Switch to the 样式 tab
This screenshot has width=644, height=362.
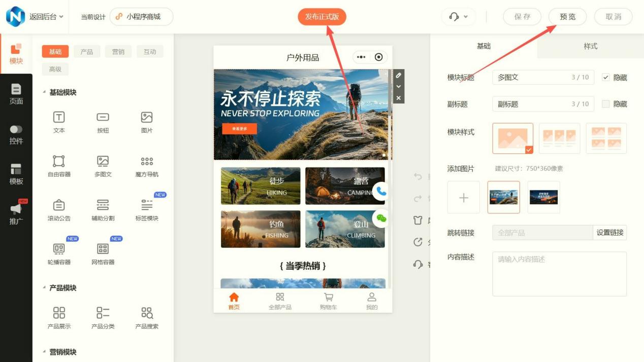[x=590, y=46]
